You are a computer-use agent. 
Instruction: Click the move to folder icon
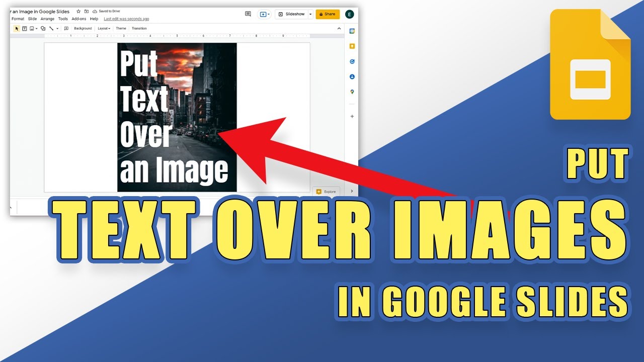coord(87,11)
